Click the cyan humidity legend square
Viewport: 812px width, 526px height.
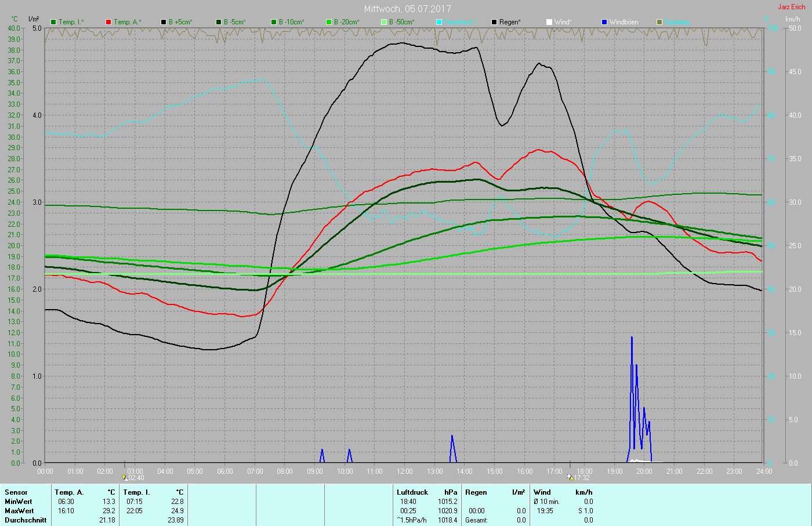click(439, 22)
